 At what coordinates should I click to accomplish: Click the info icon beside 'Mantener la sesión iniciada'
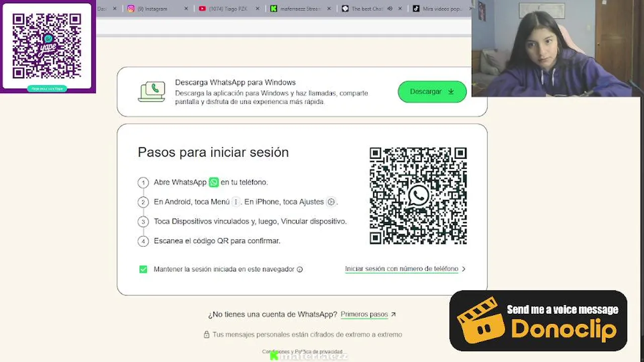click(300, 269)
